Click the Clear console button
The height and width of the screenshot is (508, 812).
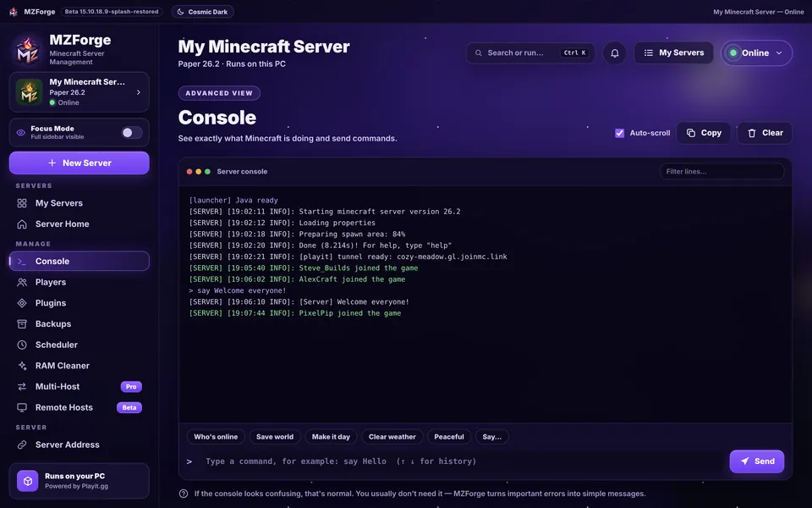765,133
